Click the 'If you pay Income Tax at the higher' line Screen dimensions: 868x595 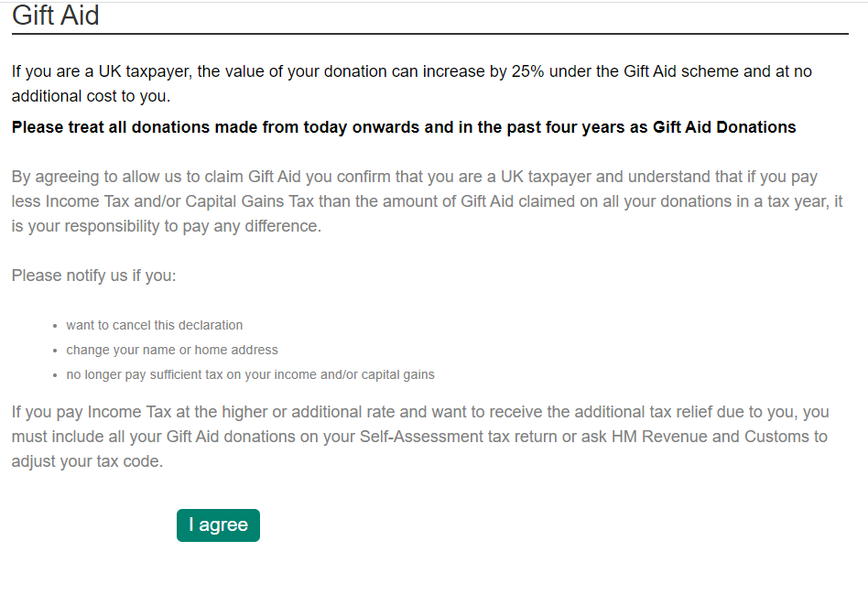420,412
